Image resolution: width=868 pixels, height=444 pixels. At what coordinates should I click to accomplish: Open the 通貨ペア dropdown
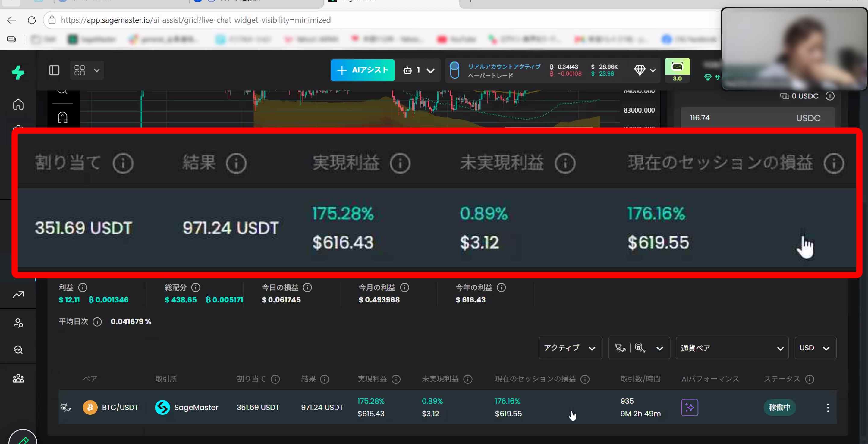click(x=732, y=348)
